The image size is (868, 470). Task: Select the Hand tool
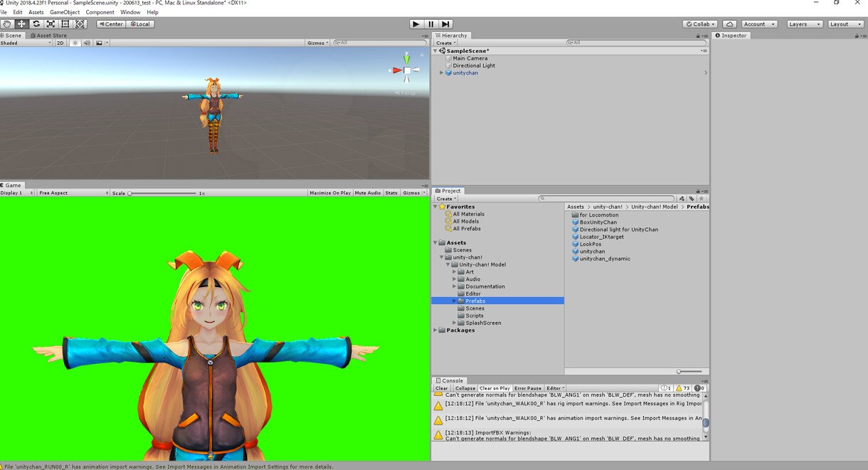click(7, 24)
